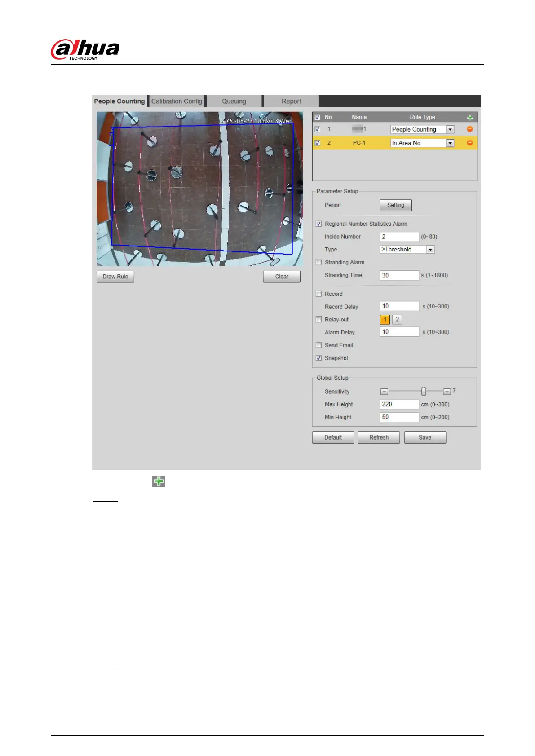Image resolution: width=535 pixels, height=756 pixels.
Task: Save the people counting configuration
Action: (425, 437)
